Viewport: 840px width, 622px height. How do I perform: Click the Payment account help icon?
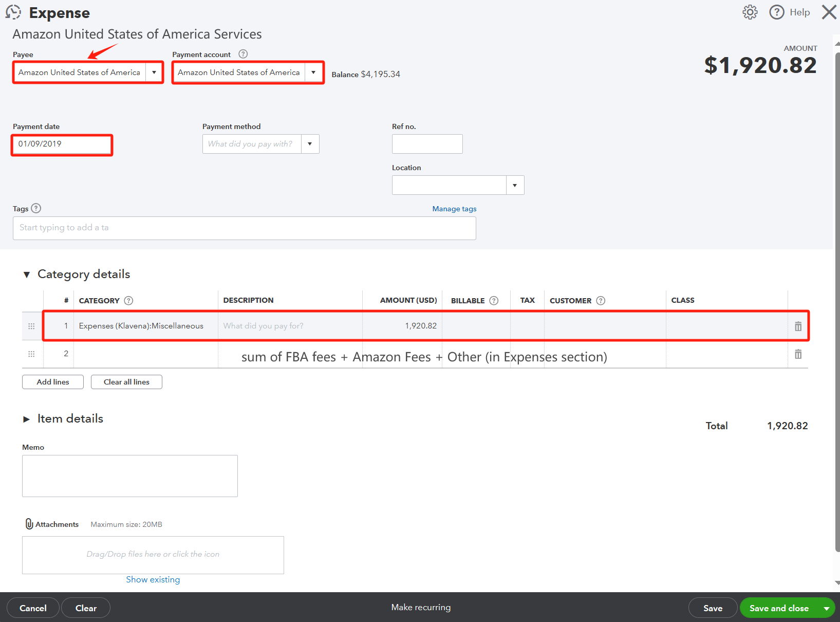244,54
